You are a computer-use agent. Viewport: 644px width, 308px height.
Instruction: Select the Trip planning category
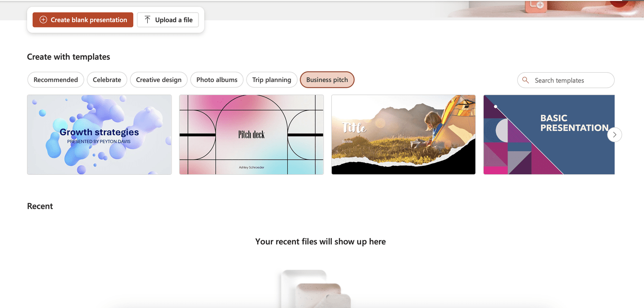click(272, 80)
